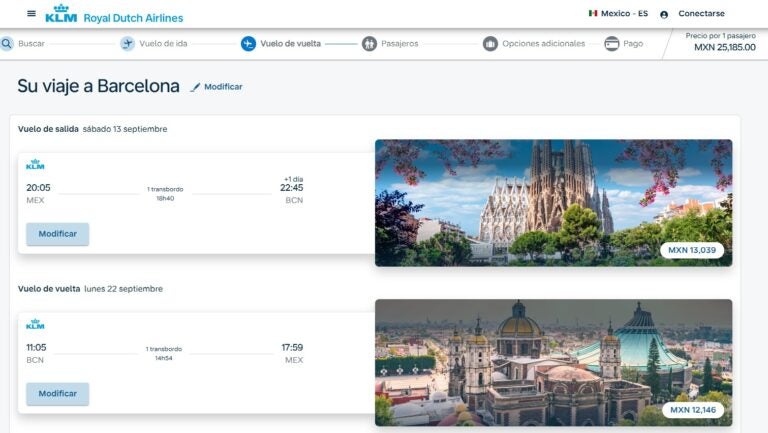Click the Conectarse login link
The height and width of the screenshot is (433, 768).
point(701,14)
